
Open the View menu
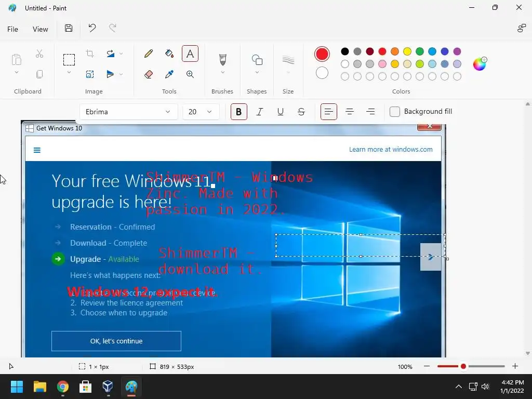pyautogui.click(x=41, y=29)
